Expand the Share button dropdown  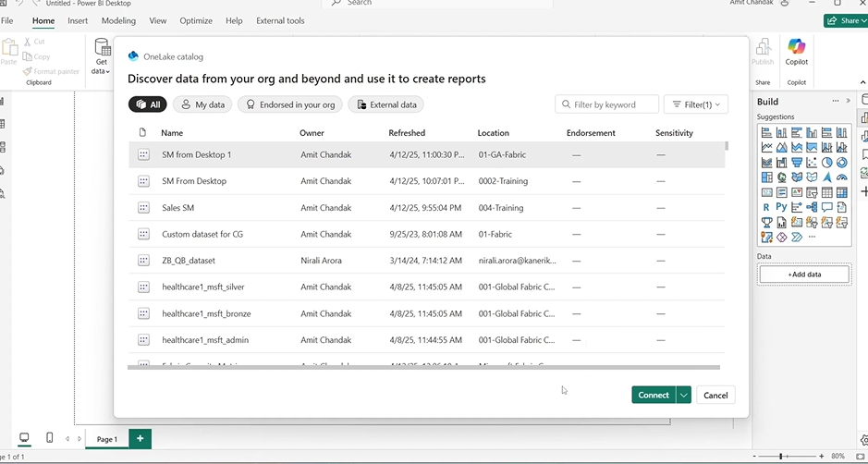(x=864, y=20)
